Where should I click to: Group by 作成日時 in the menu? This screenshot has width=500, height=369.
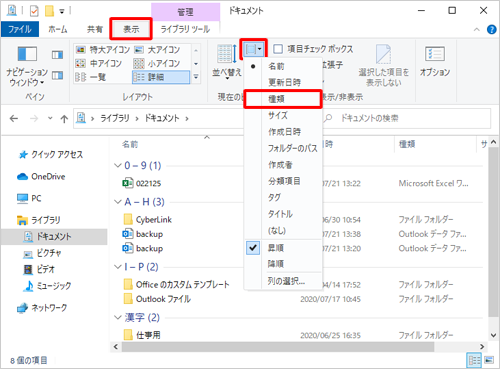point(283,132)
